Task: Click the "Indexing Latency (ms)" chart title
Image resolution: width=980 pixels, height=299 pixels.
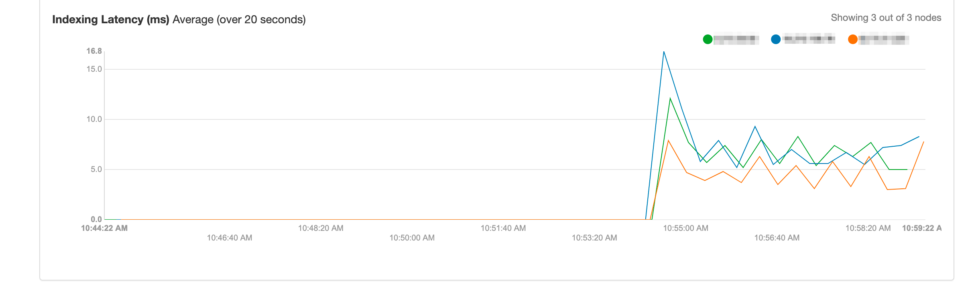Action: [x=111, y=20]
